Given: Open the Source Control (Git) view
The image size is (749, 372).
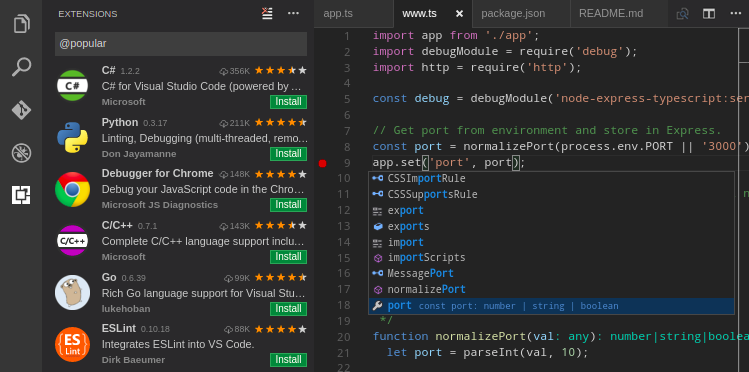Looking at the screenshot, I should point(21,110).
